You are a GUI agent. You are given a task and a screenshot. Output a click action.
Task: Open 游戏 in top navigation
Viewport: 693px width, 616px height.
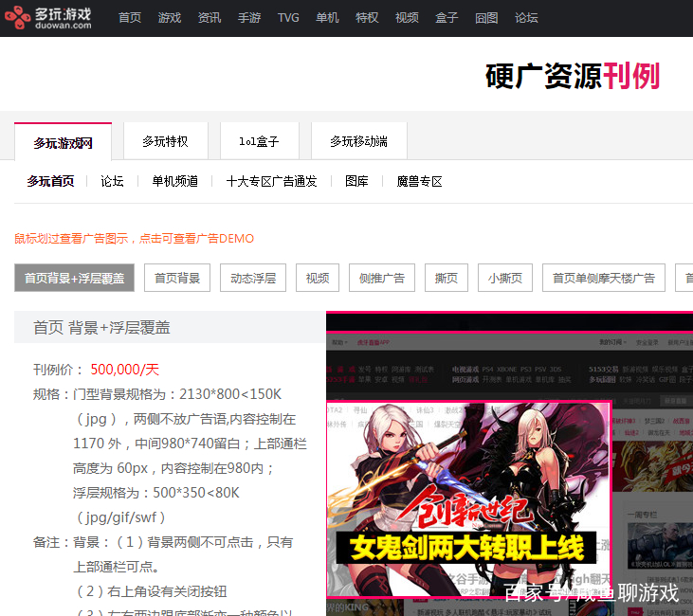(x=170, y=18)
